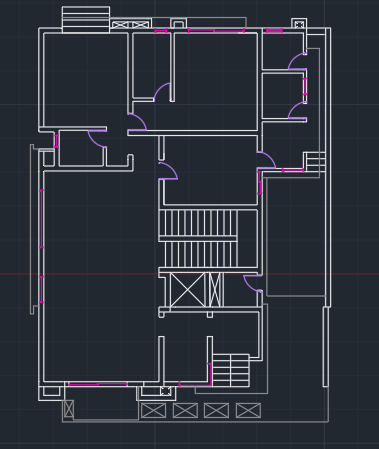The height and width of the screenshot is (449, 379).
Task: Click the small step block on right side wall
Action: (x=316, y=162)
